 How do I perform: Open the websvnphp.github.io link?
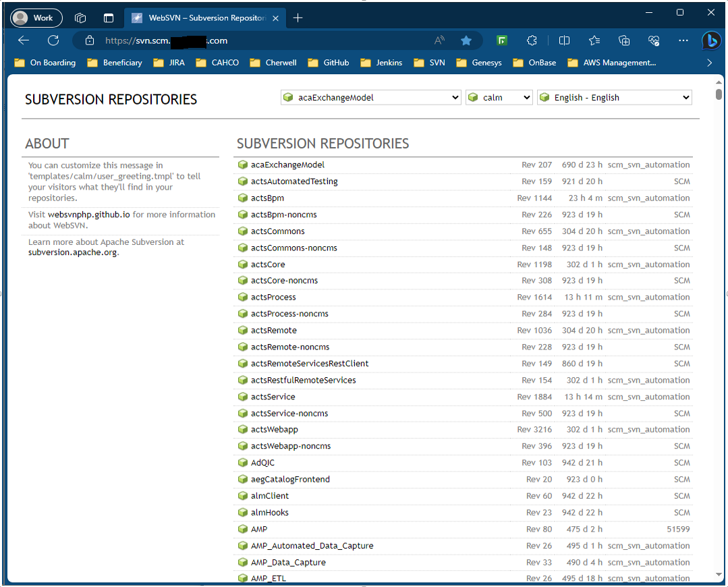click(x=88, y=215)
